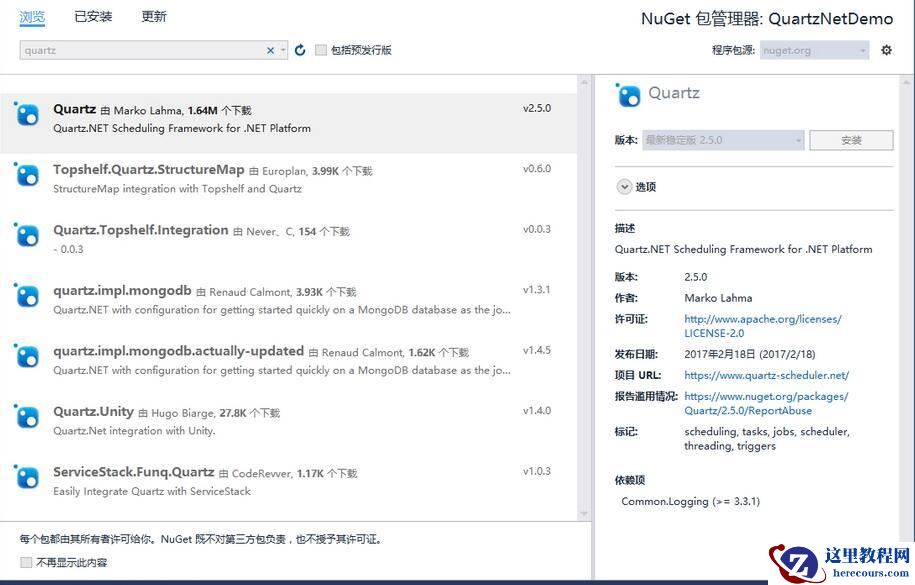Viewport: 915px width, 585px height.
Task: Open the ReportAbuse nuget.org link
Action: tap(766, 403)
